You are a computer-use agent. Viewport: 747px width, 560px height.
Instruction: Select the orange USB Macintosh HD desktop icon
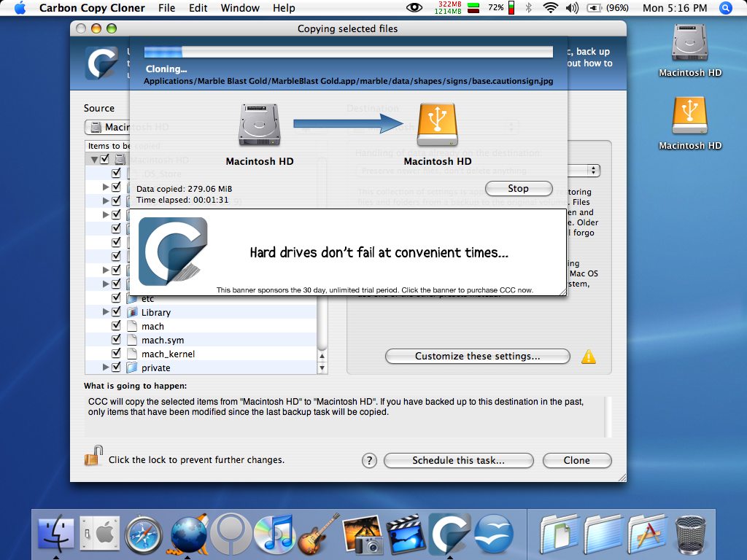pyautogui.click(x=690, y=116)
